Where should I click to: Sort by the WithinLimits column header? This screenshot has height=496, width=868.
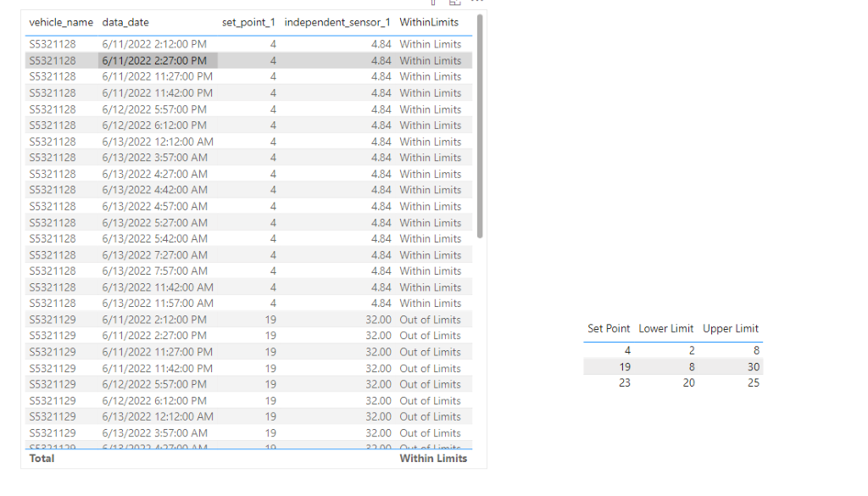(x=429, y=22)
